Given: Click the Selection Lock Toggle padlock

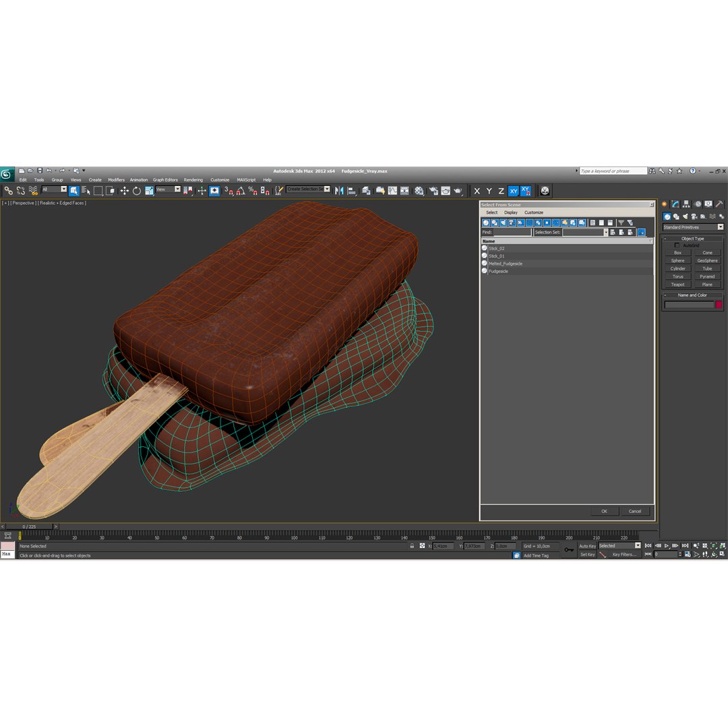Looking at the screenshot, I should tap(412, 545).
